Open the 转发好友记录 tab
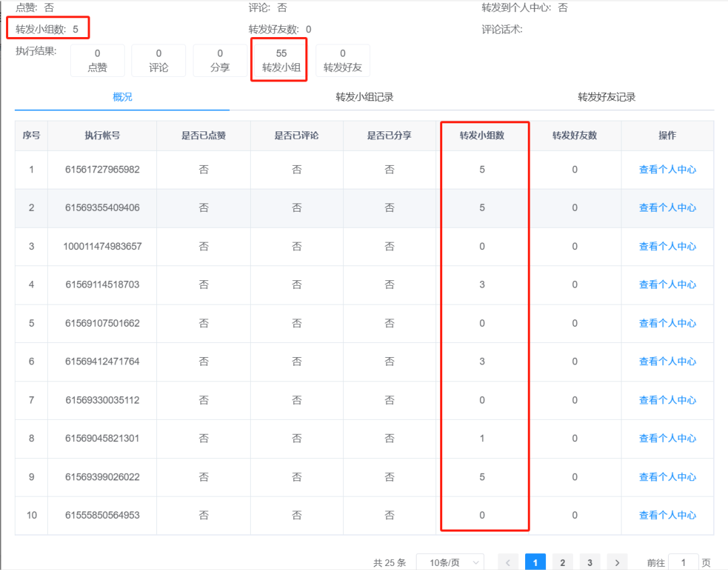Image resolution: width=728 pixels, height=570 pixels. (x=607, y=97)
